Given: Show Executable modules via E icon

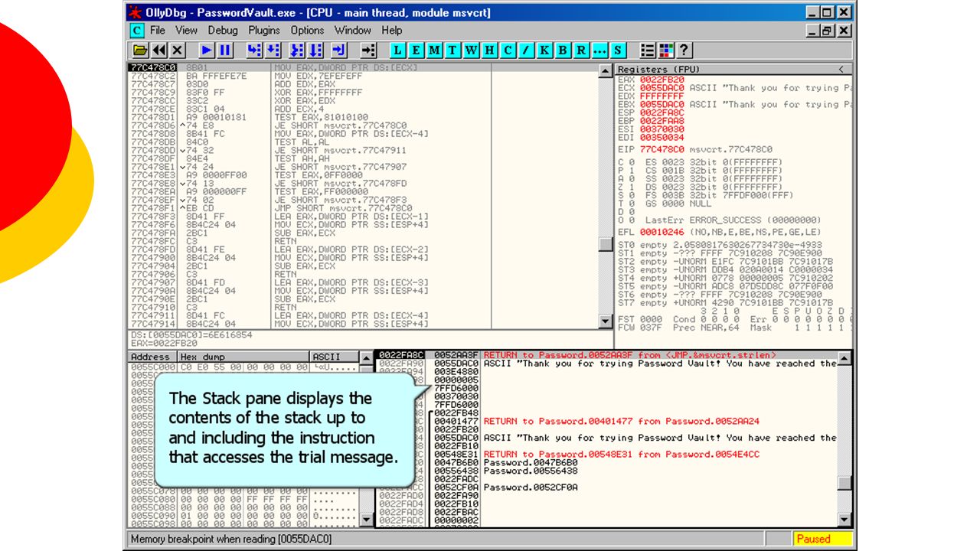Looking at the screenshot, I should [416, 51].
